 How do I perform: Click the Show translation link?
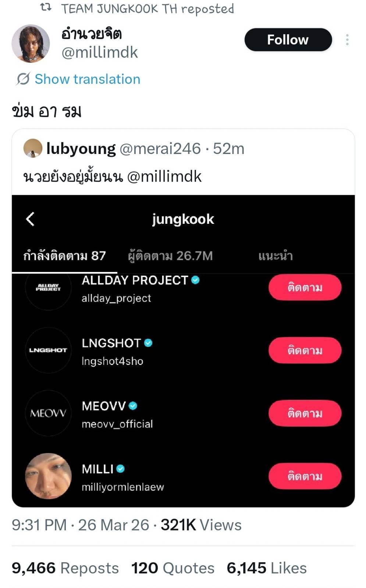pyautogui.click(x=87, y=79)
